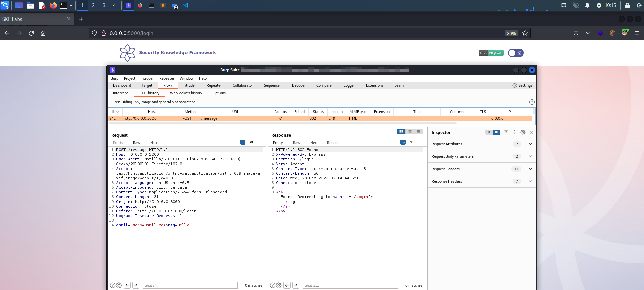Viewport: 644px width, 290px height.
Task: Show non-printable characters in Response panel
Action: pos(411,142)
